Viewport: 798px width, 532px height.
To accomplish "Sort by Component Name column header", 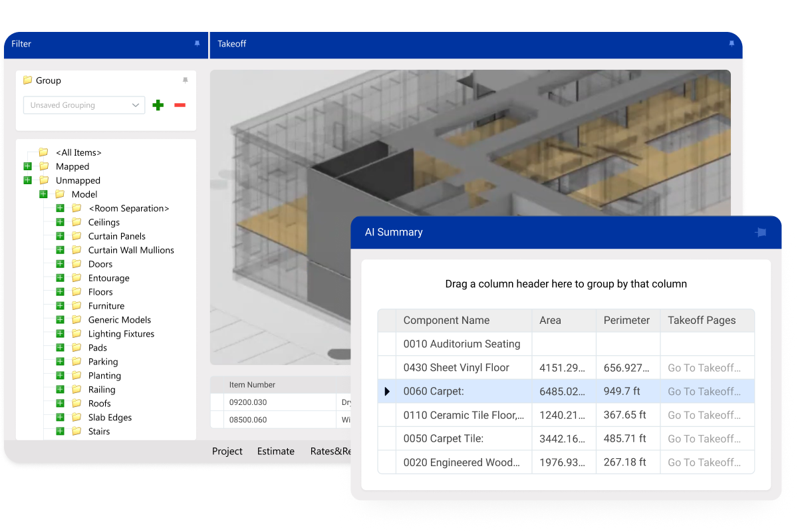I will tap(464, 321).
